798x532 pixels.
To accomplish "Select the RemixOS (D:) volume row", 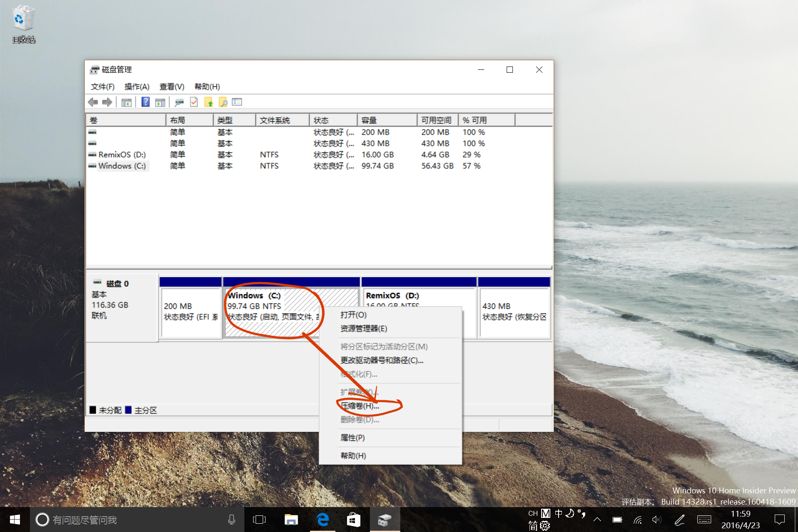I will point(122,155).
